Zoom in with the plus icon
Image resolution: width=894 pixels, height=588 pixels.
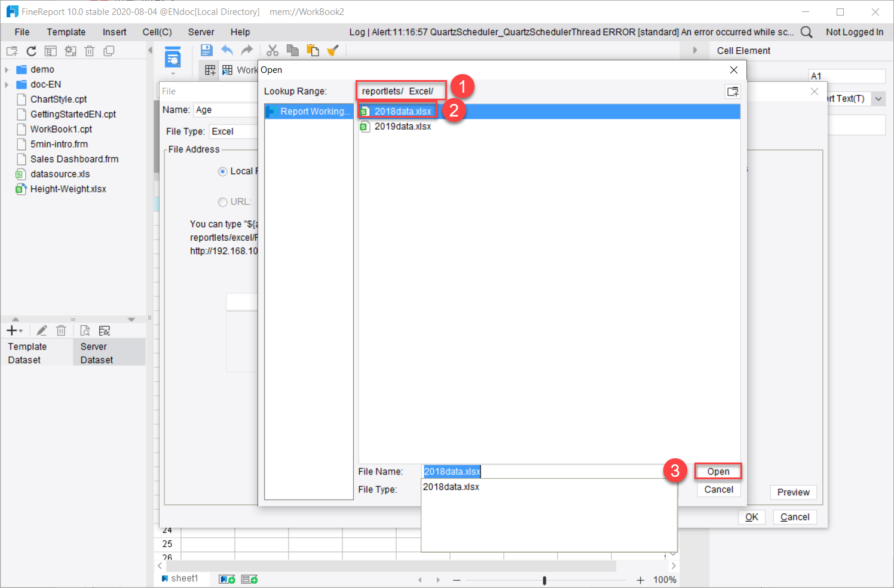point(641,580)
